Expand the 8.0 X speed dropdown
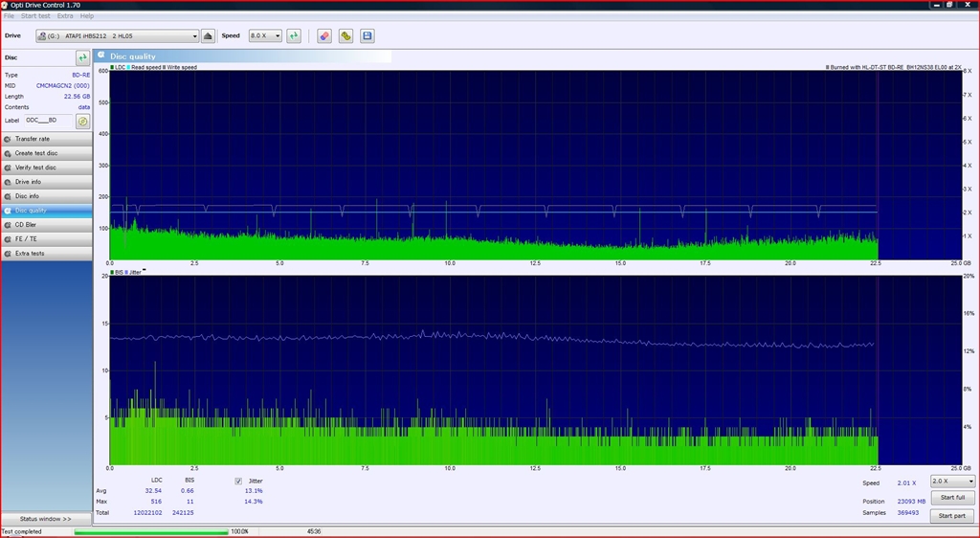 (265, 35)
